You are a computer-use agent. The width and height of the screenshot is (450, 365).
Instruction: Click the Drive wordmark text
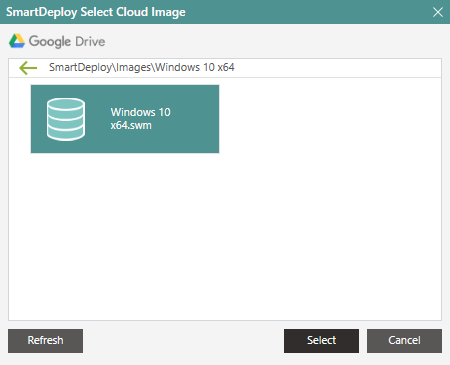(90, 41)
